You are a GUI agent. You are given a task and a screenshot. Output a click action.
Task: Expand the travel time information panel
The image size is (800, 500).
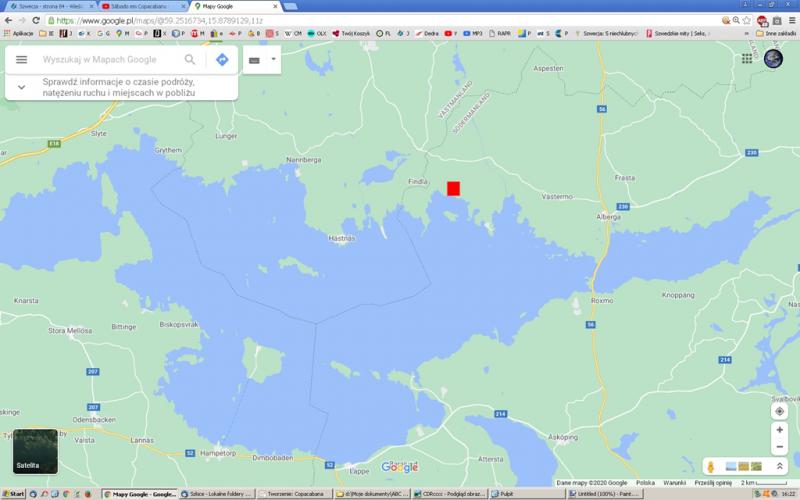coord(21,87)
